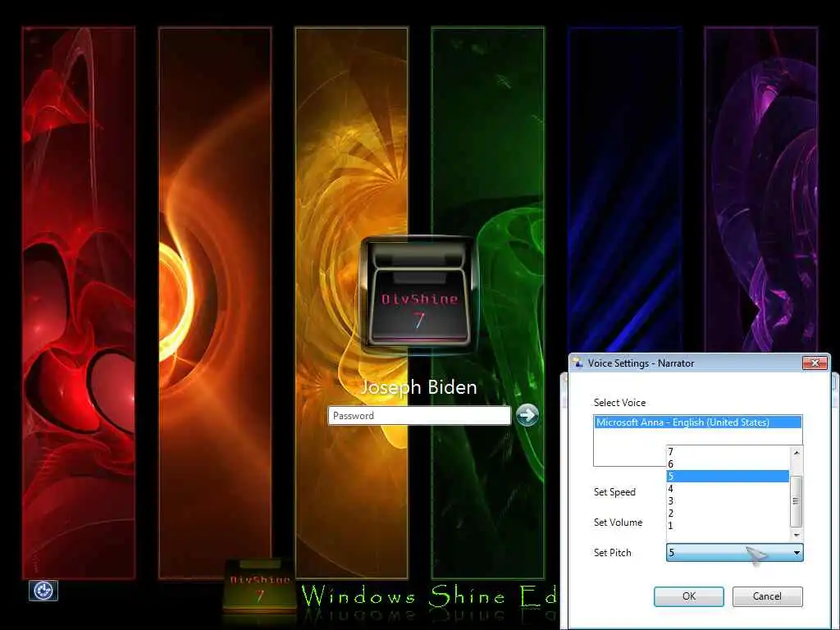Choose pitch value 2 from list

[x=728, y=514]
